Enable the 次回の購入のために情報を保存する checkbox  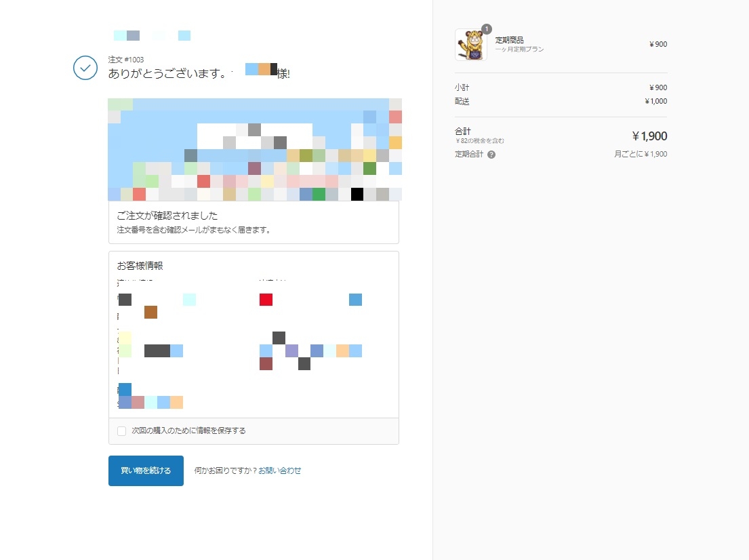[x=122, y=431]
